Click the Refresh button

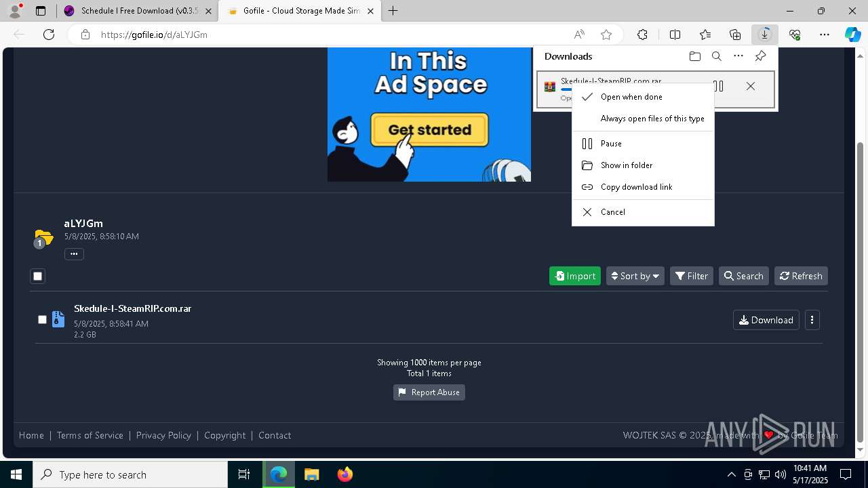pos(801,276)
